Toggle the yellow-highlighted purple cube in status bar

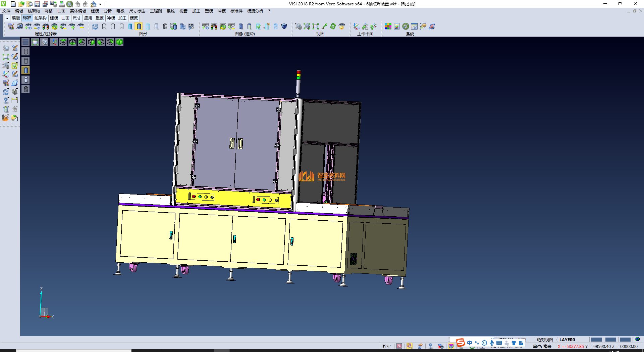coord(451,346)
